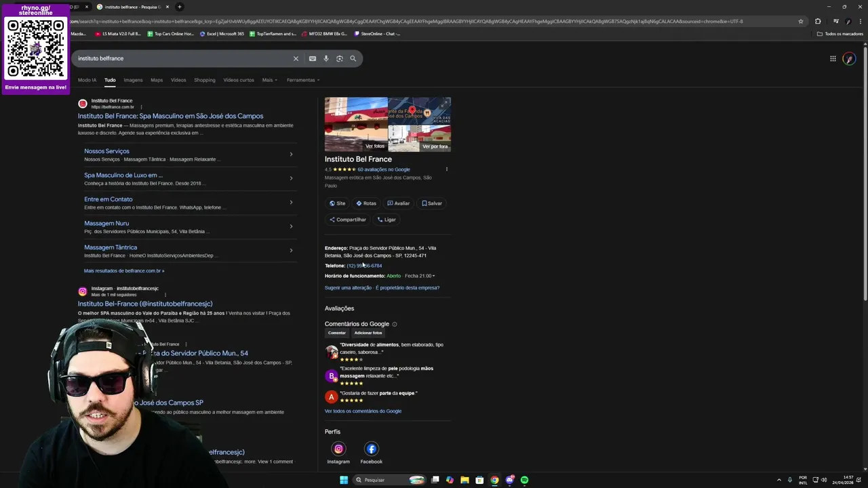Open Chrome three-dot menu
The width and height of the screenshot is (868, 488).
tap(861, 21)
